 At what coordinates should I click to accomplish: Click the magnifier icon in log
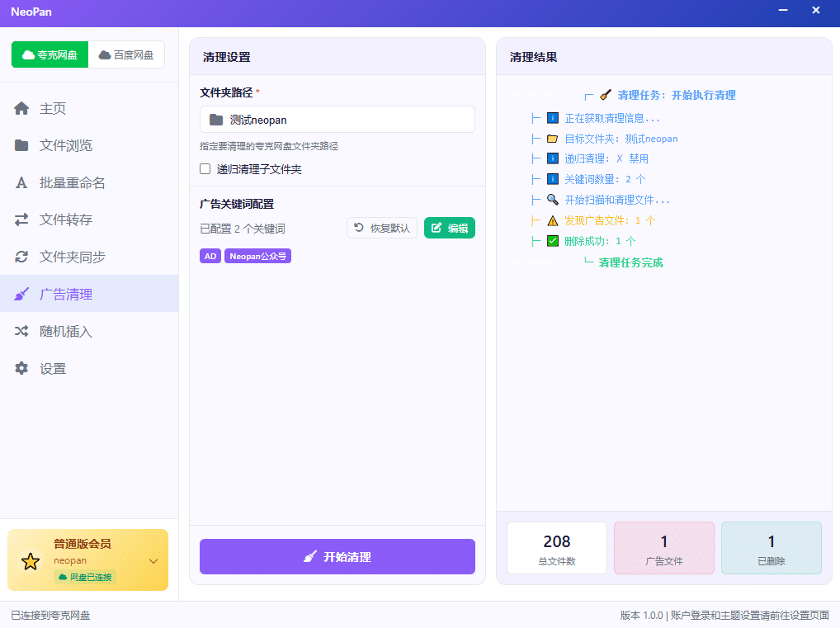(x=553, y=200)
